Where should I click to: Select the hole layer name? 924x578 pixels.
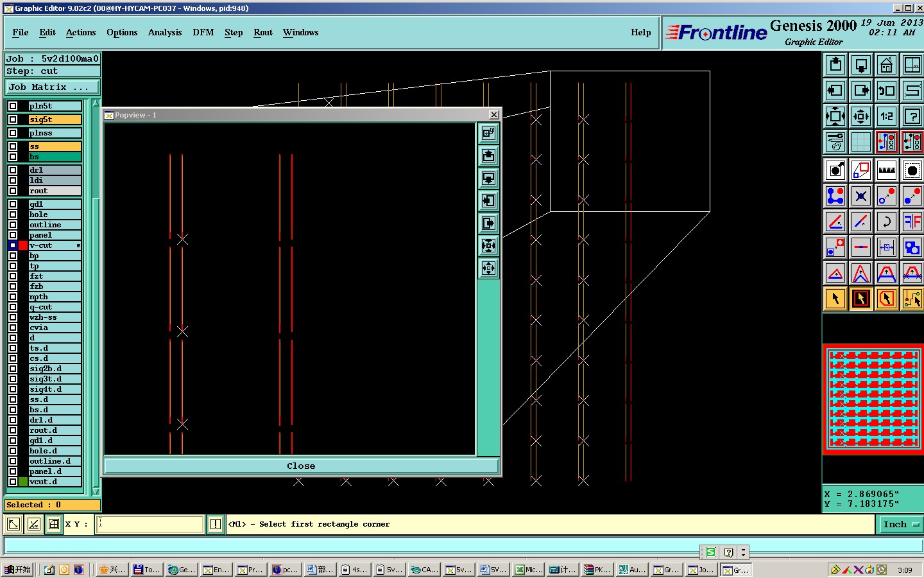(x=55, y=215)
